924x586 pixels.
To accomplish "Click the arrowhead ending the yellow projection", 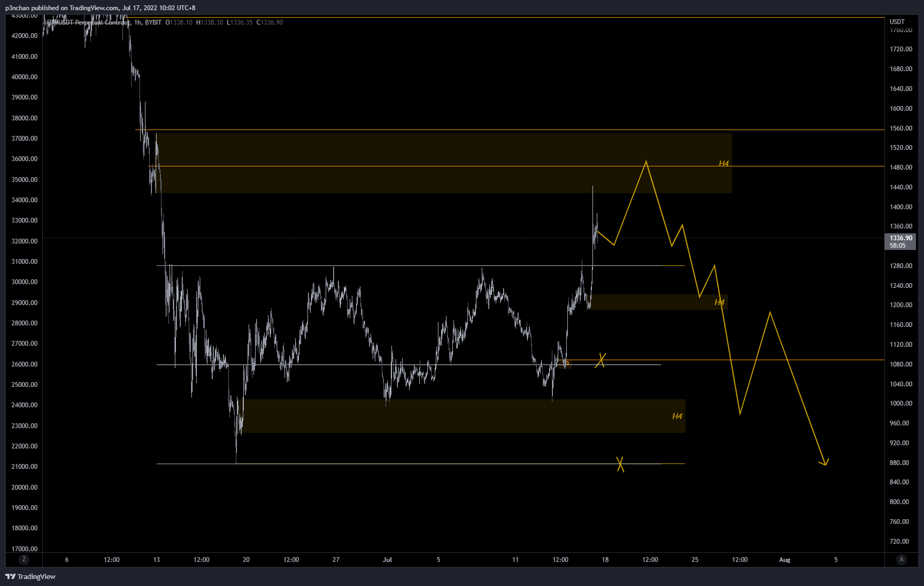I will tap(825, 462).
